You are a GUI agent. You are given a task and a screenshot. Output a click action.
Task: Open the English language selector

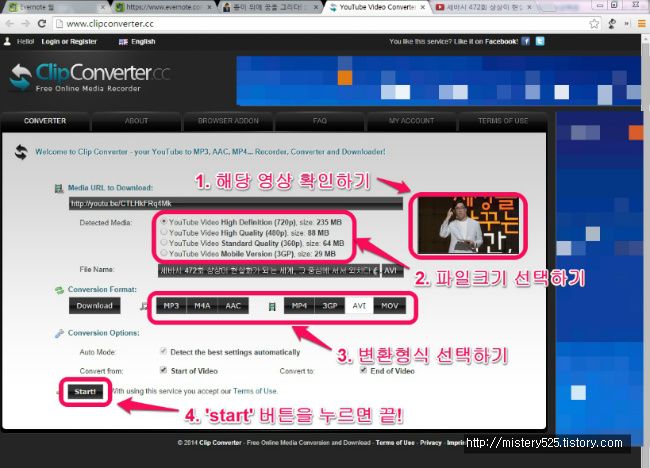[137, 41]
